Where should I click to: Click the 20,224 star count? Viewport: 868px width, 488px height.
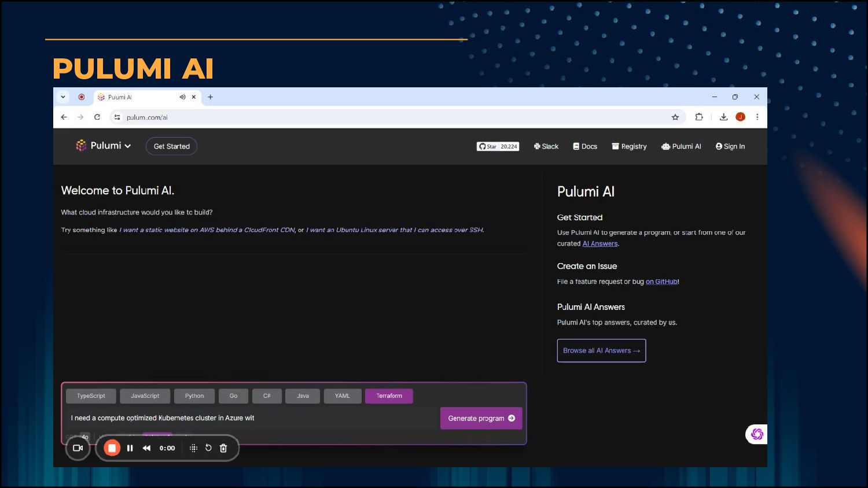coord(509,146)
